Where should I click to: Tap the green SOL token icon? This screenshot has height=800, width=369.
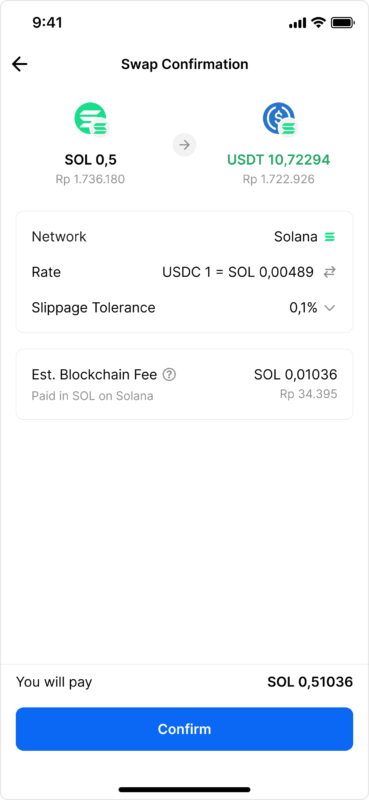pos(91,119)
